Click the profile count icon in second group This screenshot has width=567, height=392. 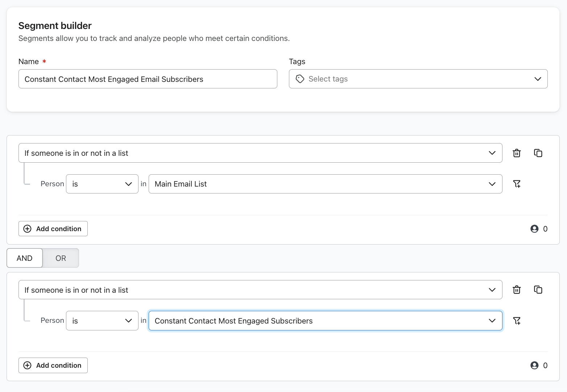coord(534,365)
